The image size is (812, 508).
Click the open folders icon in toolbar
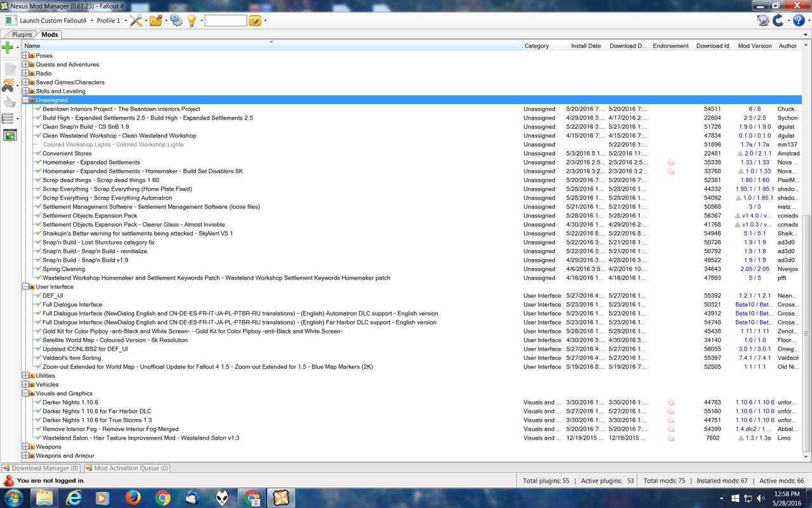click(x=155, y=20)
